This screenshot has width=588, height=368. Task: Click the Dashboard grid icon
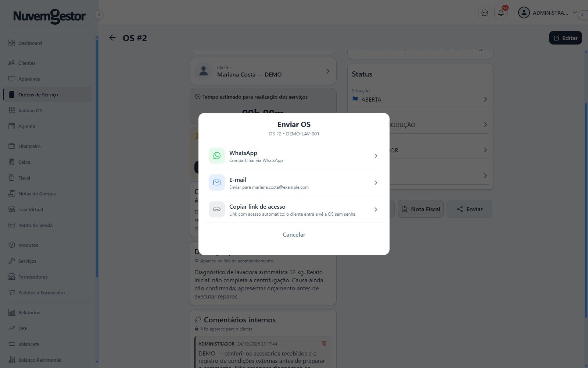coord(12,43)
